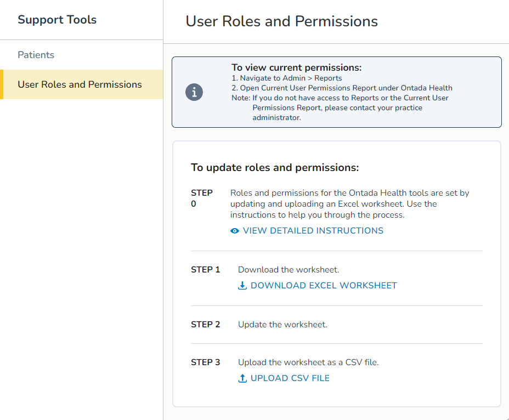Click the STEP 1 label
Viewport: 509px width, 420px height.
(x=204, y=269)
